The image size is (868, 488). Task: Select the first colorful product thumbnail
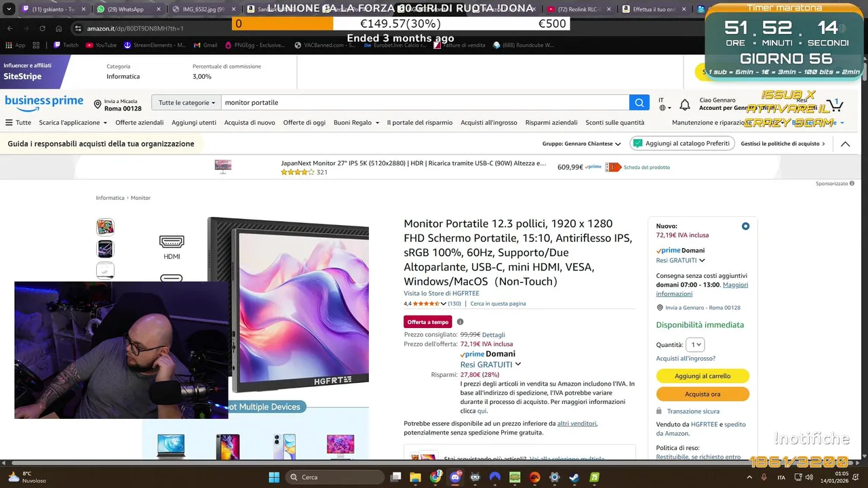coord(105,226)
